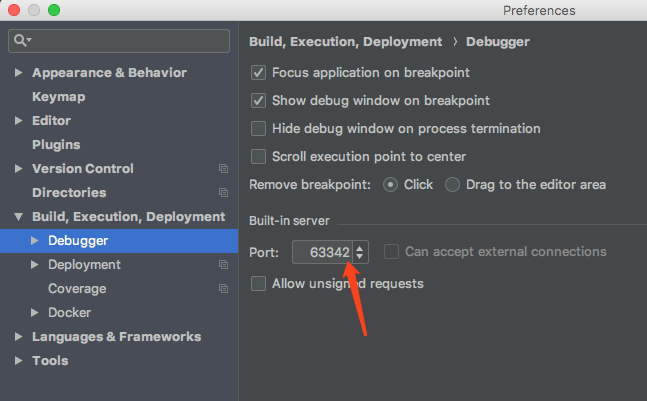Check Allow unsigned requests

tap(259, 284)
